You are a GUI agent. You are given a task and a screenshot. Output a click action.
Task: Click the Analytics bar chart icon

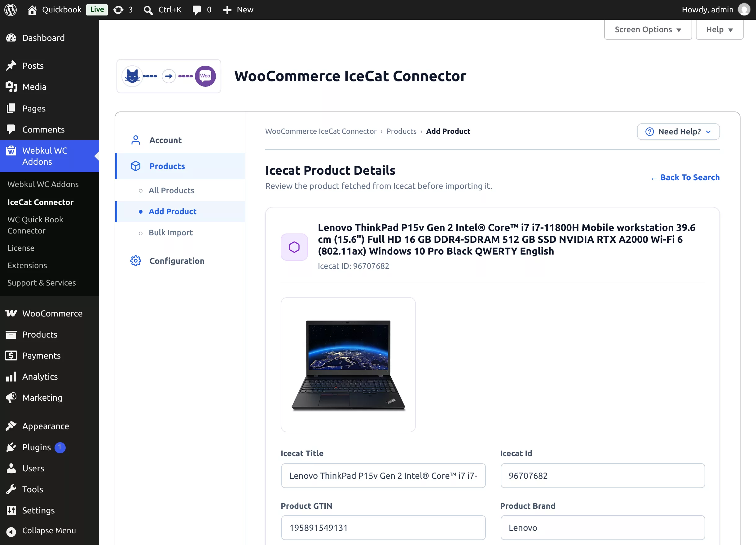[11, 377]
